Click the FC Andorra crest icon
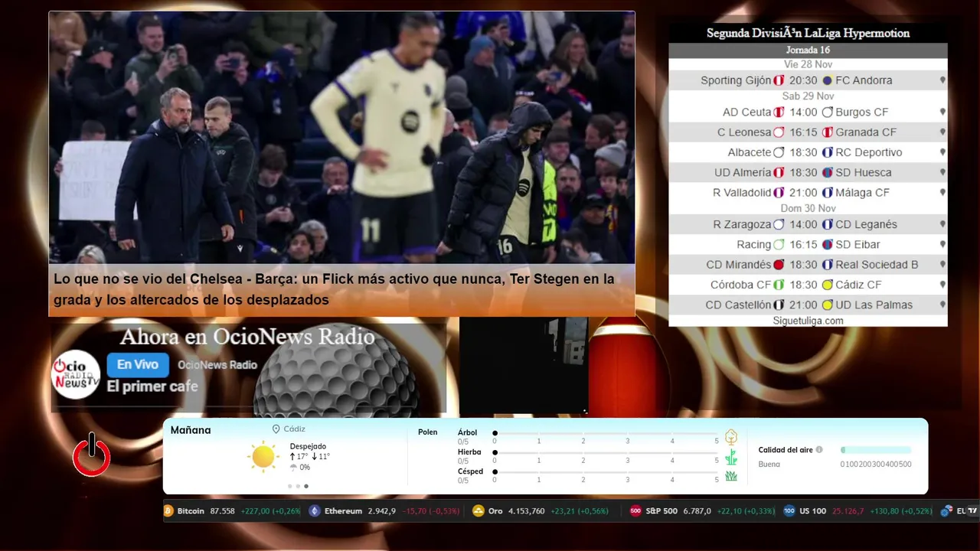Viewport: 980px width, 551px height. pyautogui.click(x=828, y=80)
